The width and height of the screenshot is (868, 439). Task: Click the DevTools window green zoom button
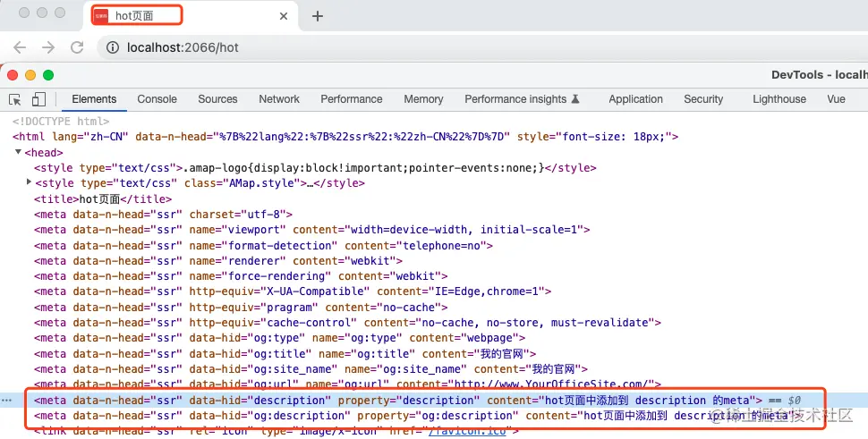(48, 75)
